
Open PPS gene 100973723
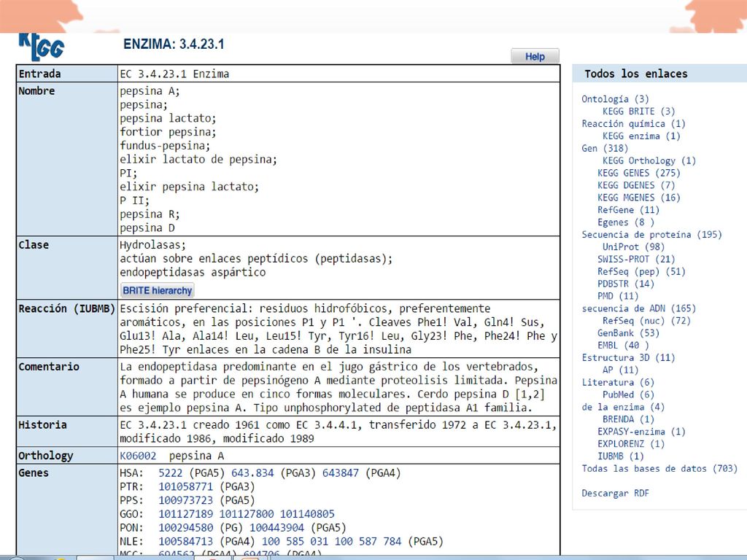pyautogui.click(x=186, y=500)
